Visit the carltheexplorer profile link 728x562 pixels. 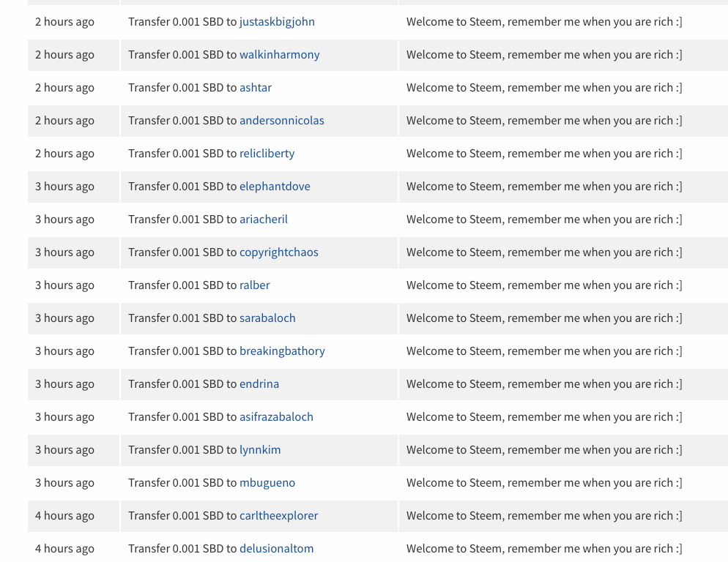278,516
